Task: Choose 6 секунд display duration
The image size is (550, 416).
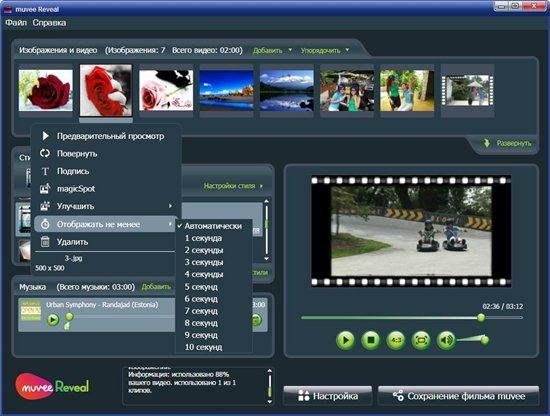Action: tap(201, 299)
